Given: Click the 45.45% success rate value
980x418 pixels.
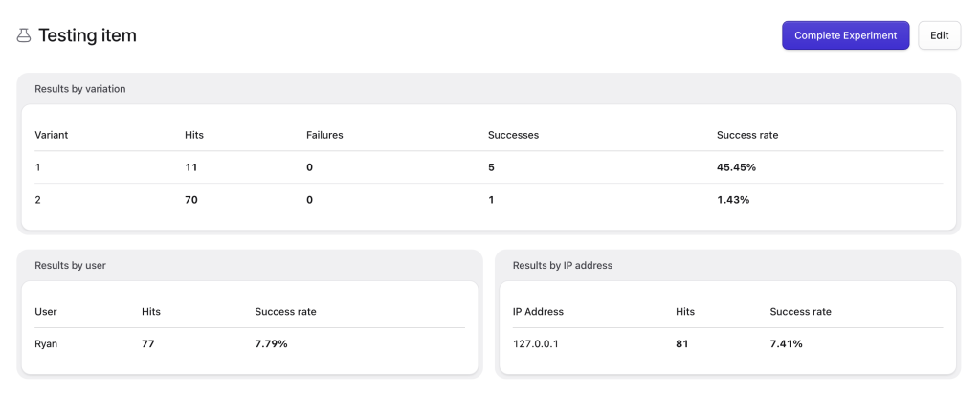Looking at the screenshot, I should (736, 167).
